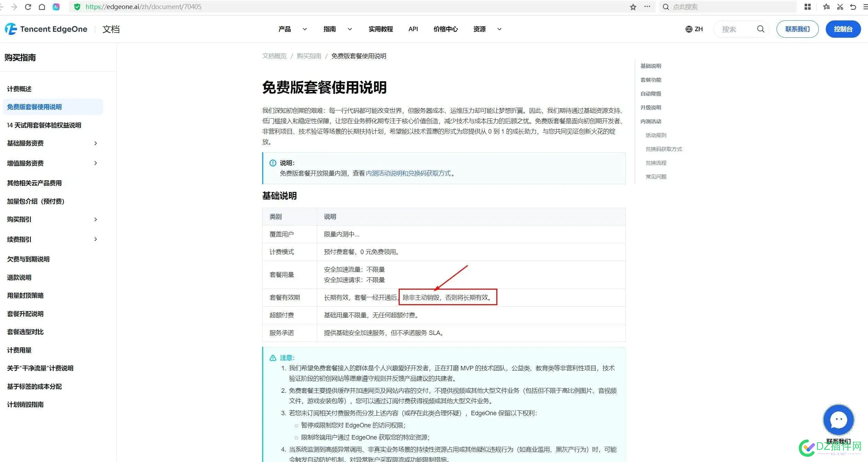Image resolution: width=868 pixels, height=462 pixels.
Task: Expand 基础服务资费 in the sidebar
Action: [x=96, y=143]
